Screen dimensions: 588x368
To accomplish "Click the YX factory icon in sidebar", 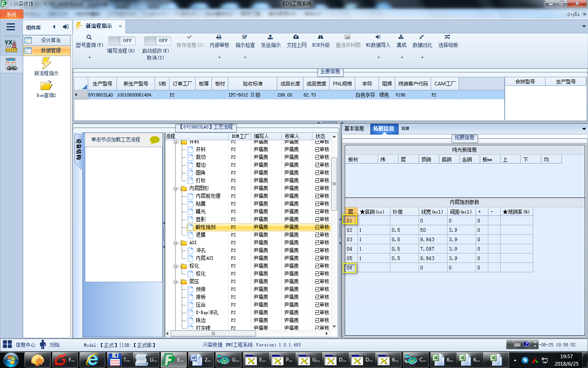I will (x=11, y=46).
